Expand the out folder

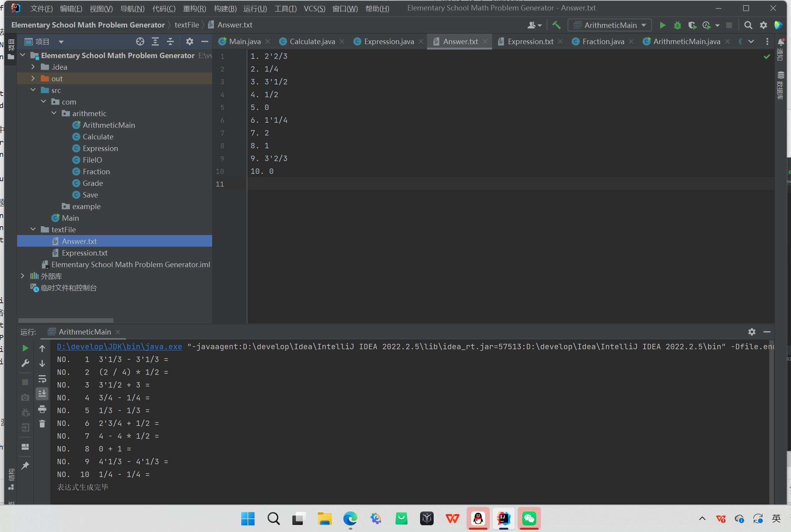(33, 79)
